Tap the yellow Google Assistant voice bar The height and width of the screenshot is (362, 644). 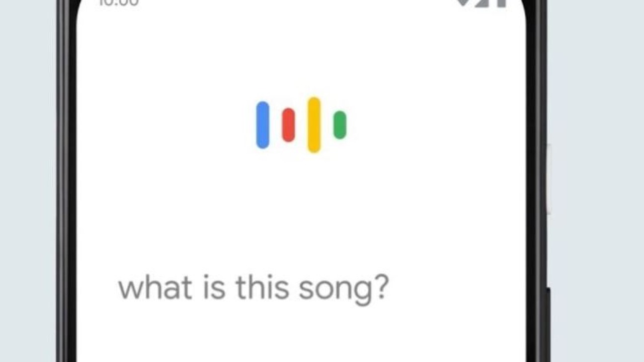pos(314,125)
